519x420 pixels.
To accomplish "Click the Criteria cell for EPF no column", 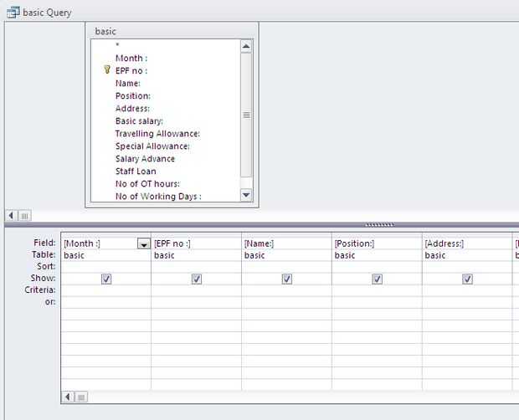I will (196, 290).
